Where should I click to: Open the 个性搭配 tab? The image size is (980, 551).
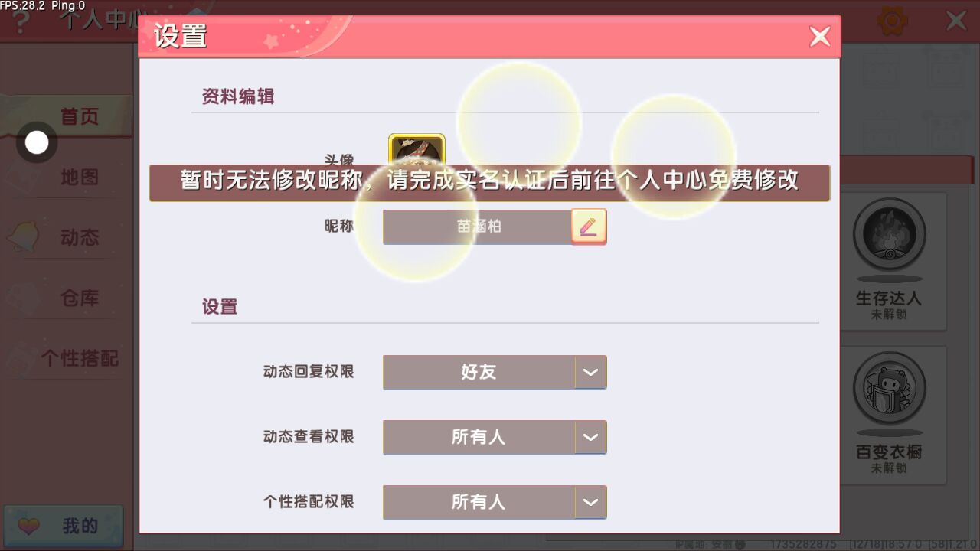(80, 358)
